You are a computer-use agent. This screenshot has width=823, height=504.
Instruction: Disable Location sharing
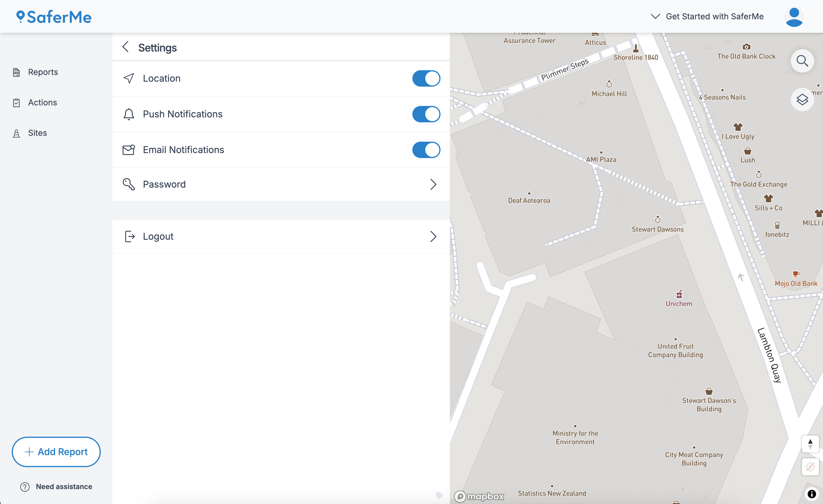426,78
